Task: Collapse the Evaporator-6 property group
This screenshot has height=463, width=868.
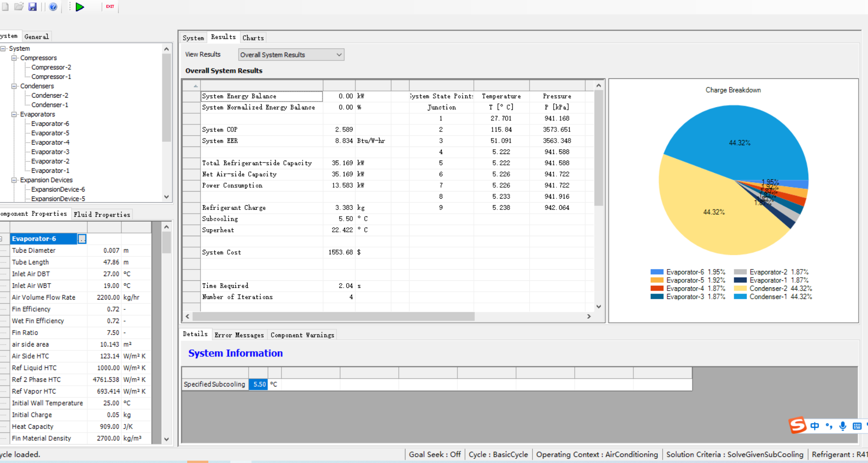Action: click(2, 239)
